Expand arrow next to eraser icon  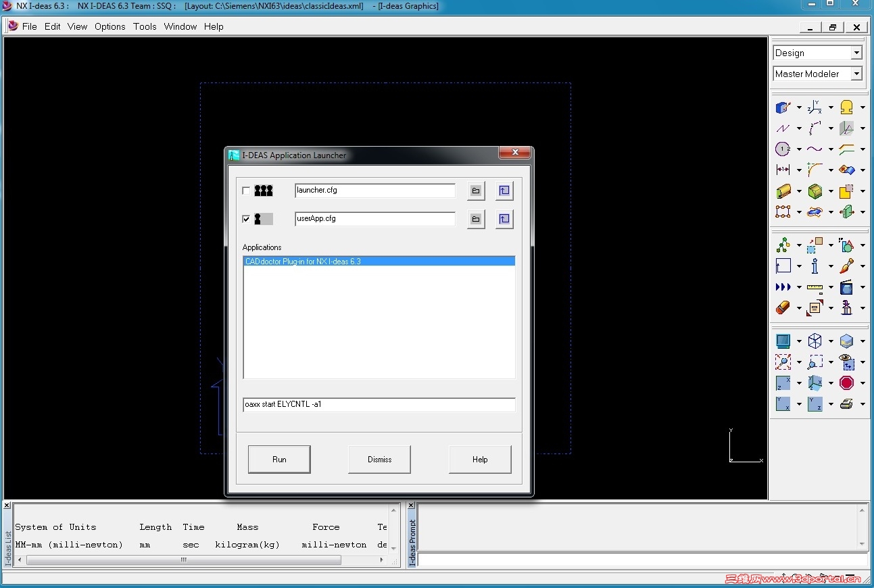[799, 308]
